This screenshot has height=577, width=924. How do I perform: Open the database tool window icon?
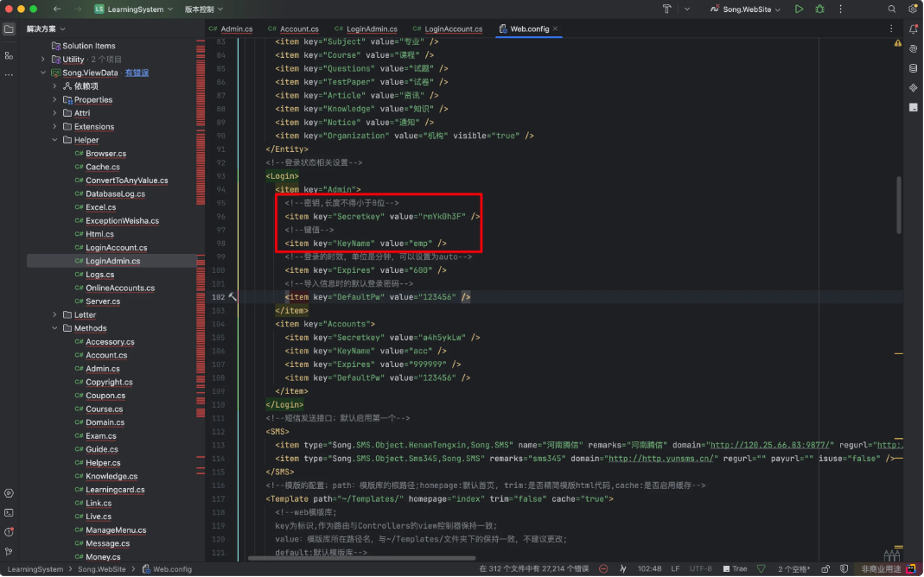point(913,68)
